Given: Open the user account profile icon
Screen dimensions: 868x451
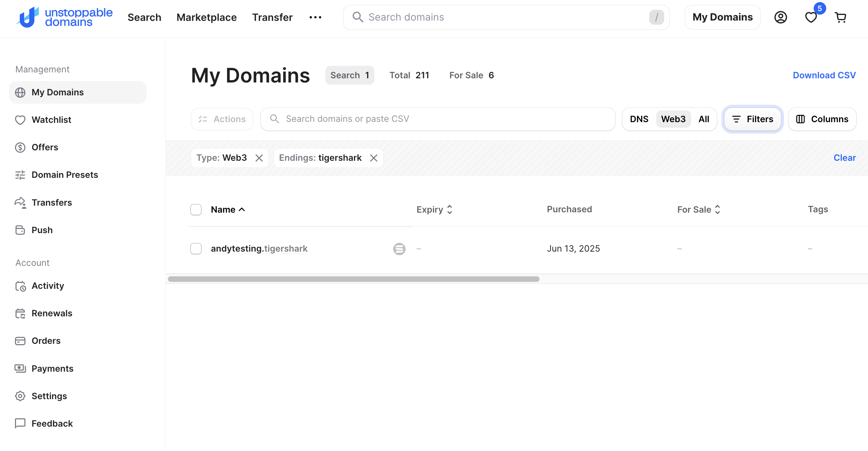Looking at the screenshot, I should pos(781,17).
